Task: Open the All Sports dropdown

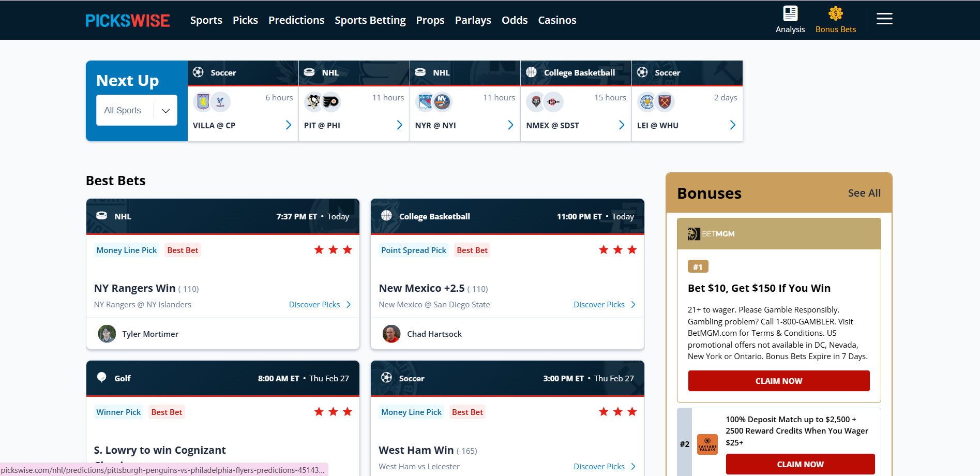Action: (x=137, y=110)
